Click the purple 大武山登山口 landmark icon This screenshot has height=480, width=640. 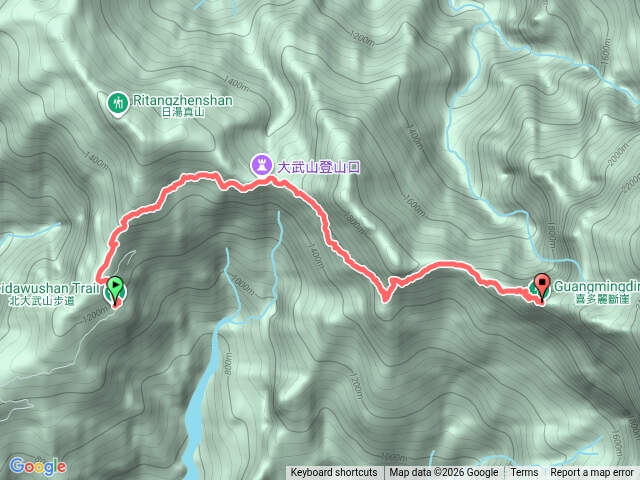pyautogui.click(x=262, y=165)
